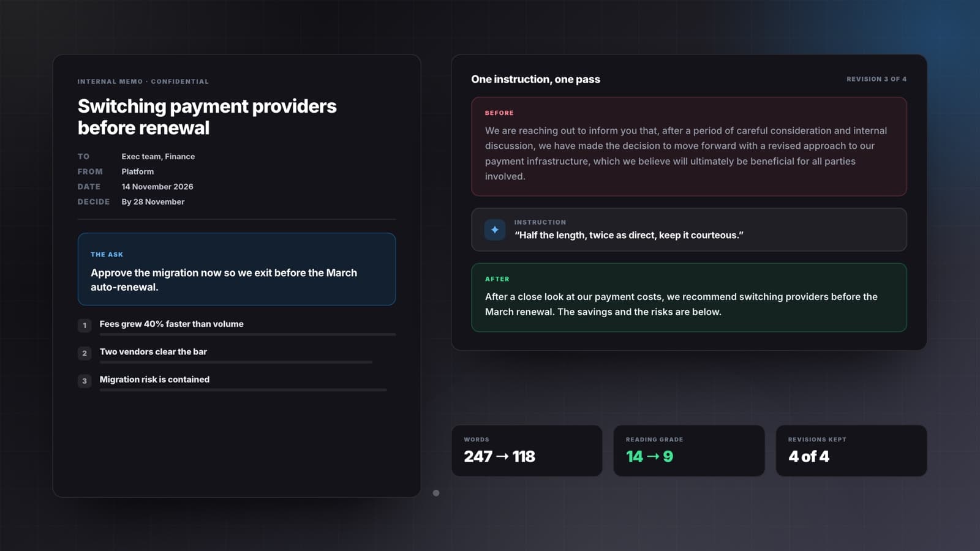Click the instruction quote text field
This screenshot has width=980, height=551.
pyautogui.click(x=689, y=230)
